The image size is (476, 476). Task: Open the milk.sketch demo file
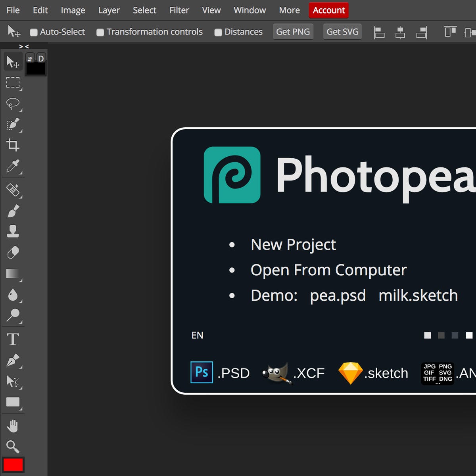418,296
